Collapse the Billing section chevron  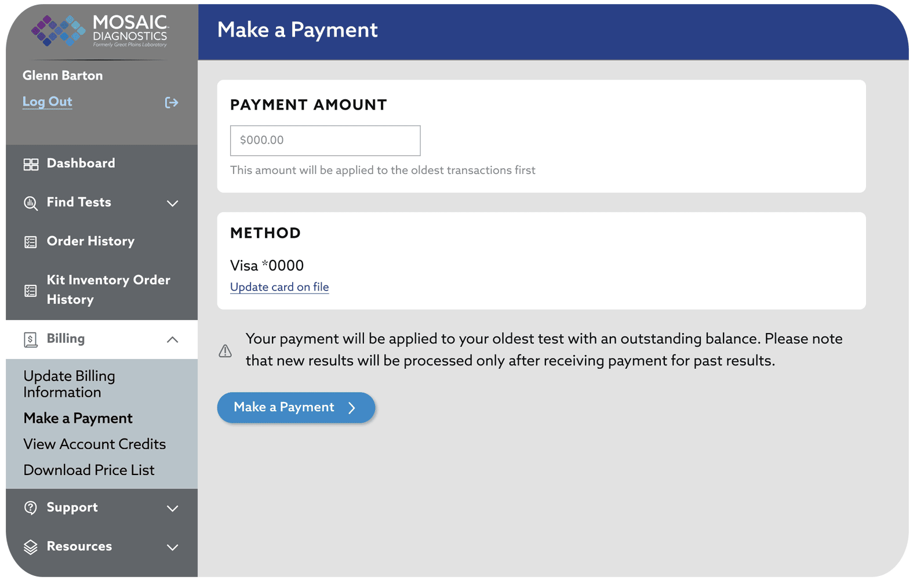click(172, 339)
